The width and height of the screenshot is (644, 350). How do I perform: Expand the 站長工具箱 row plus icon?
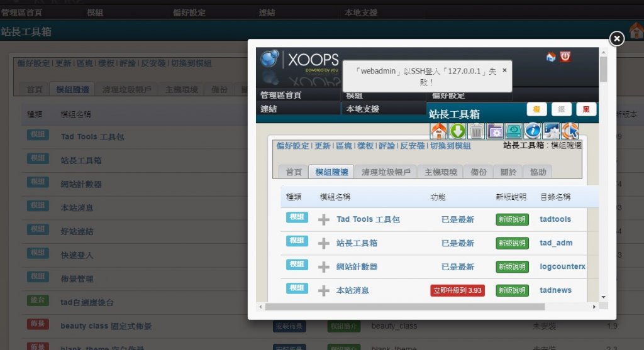(x=323, y=243)
